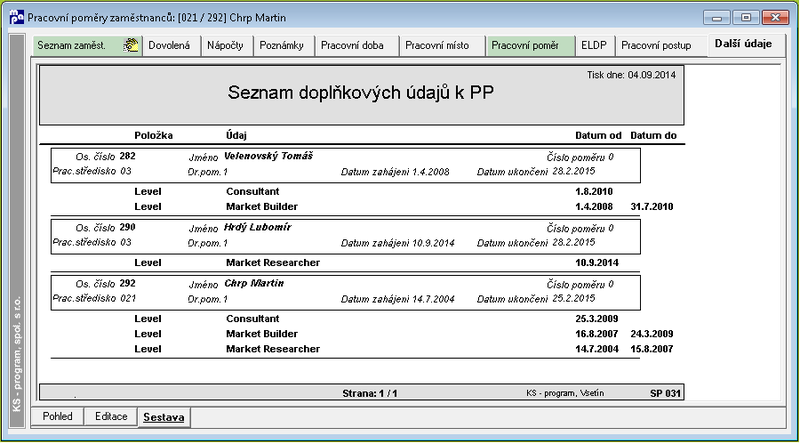Click end date 15.8.2007
Image resolution: width=800 pixels, height=444 pixels.
[652, 349]
